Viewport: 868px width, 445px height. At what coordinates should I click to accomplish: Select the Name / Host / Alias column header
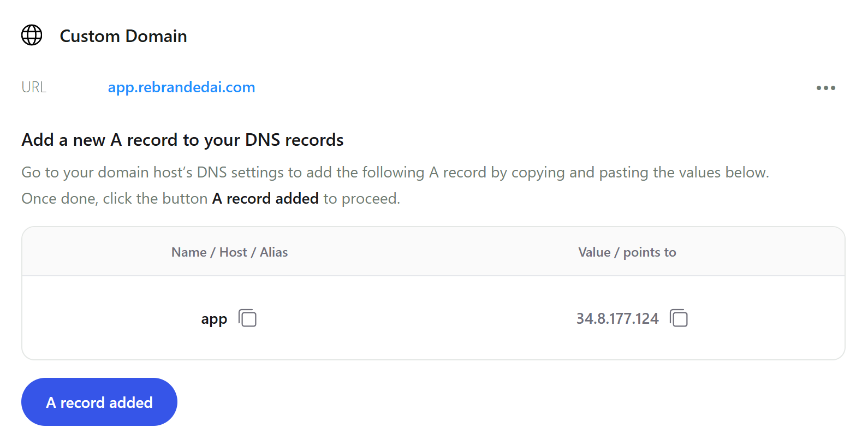tap(229, 252)
